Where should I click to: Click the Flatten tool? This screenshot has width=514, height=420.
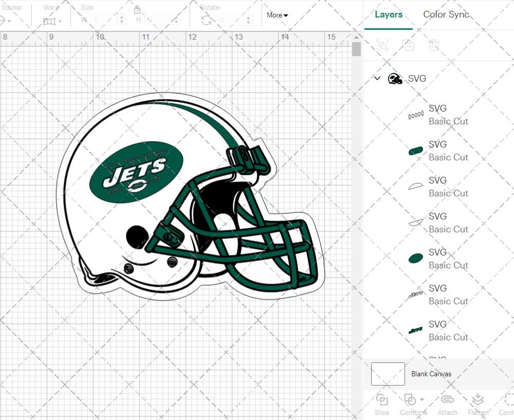(478, 405)
